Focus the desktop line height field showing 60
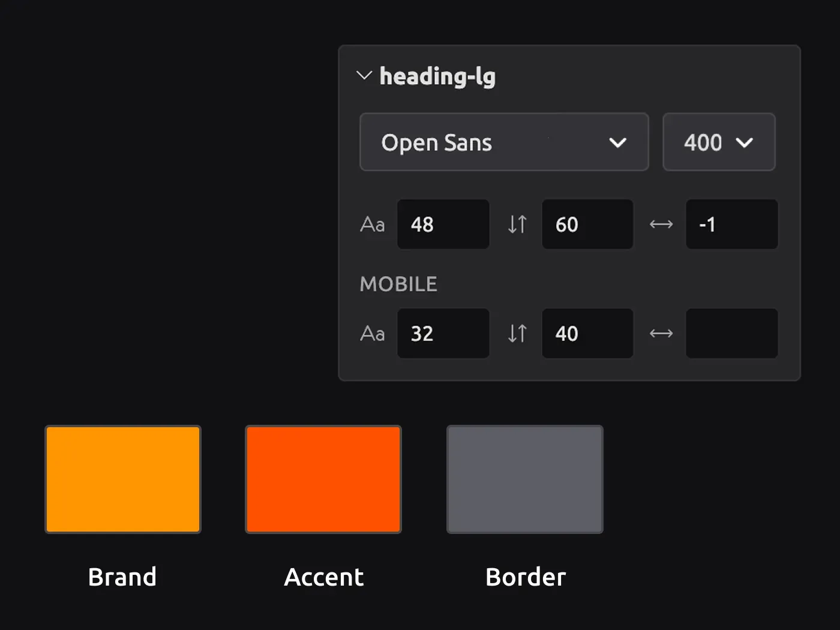The width and height of the screenshot is (840, 630). pyautogui.click(x=587, y=224)
